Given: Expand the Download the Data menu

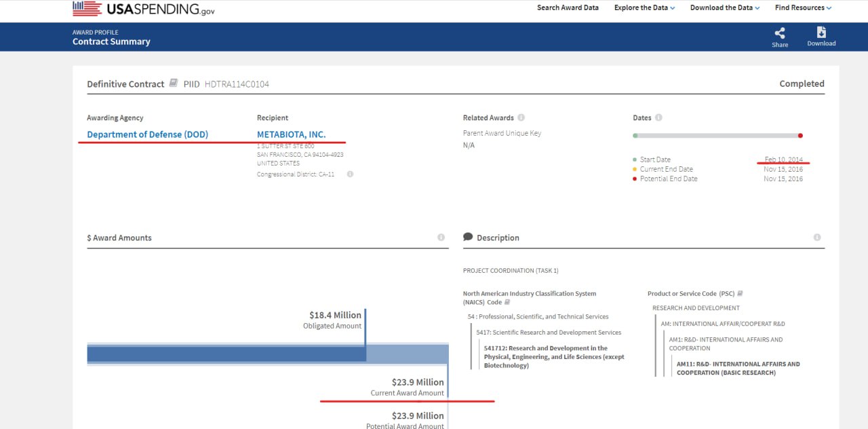Looking at the screenshot, I should tap(725, 8).
